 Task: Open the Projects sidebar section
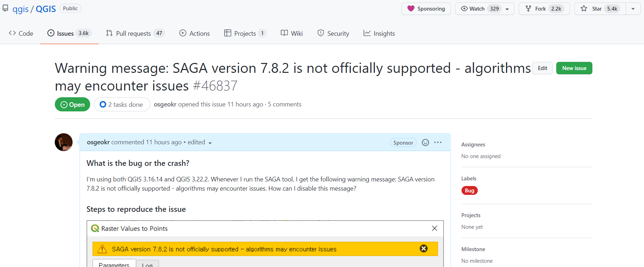click(x=471, y=215)
